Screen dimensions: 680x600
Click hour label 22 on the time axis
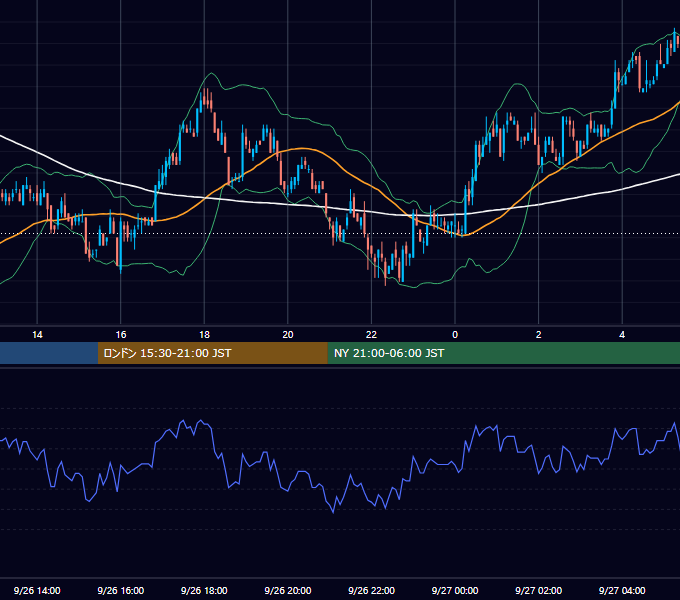(371, 335)
